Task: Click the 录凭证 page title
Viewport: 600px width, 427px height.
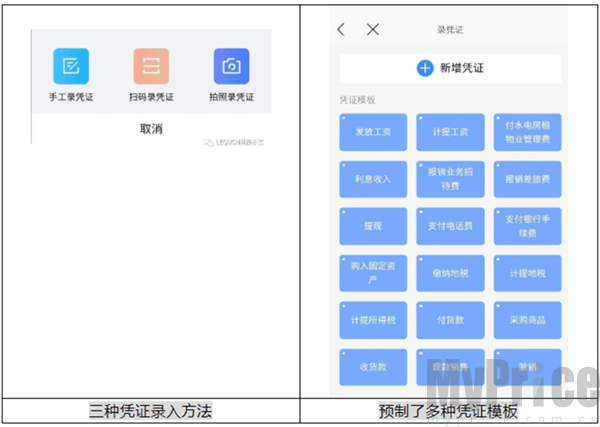Action: coord(450,30)
